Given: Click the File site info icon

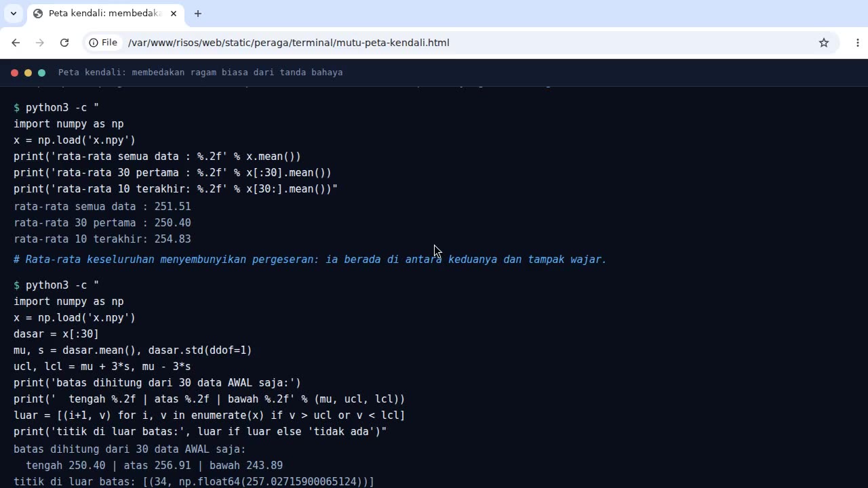Looking at the screenshot, I should [x=103, y=43].
